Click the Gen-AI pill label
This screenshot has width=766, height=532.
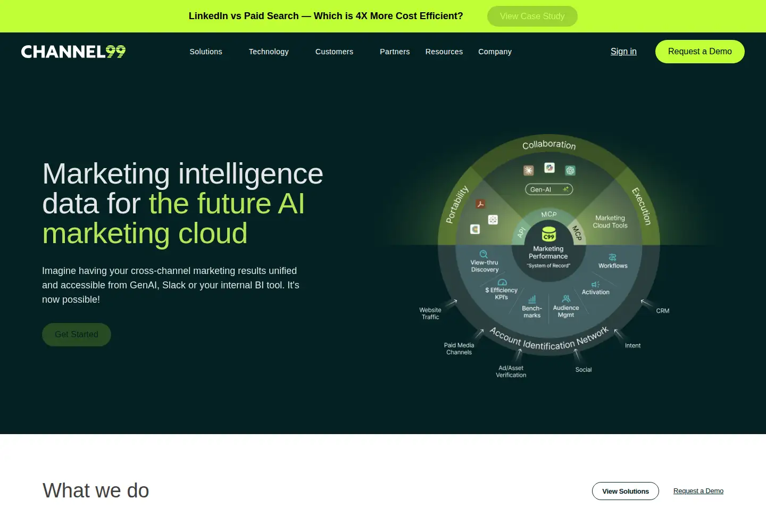pos(540,189)
